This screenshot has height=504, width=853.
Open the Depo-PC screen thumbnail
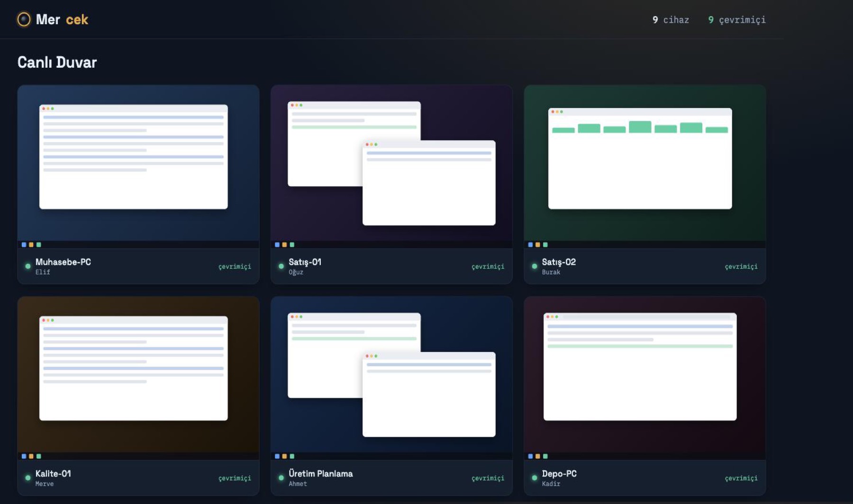coord(645,378)
